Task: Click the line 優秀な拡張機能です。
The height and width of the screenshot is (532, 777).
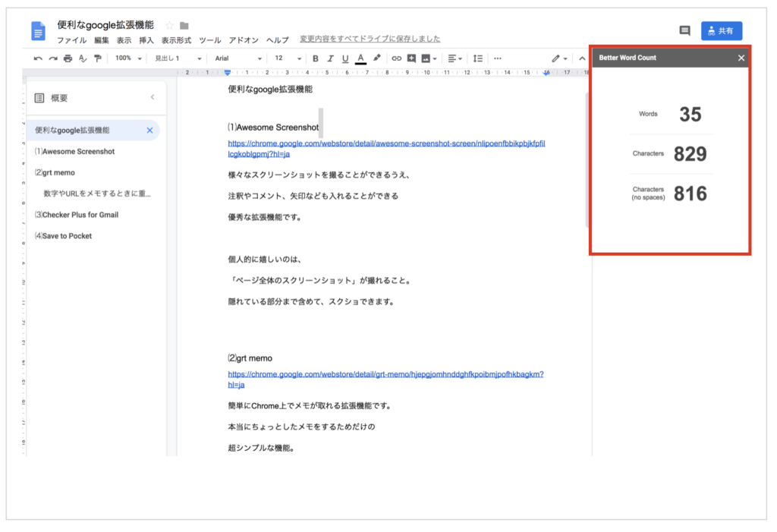Action: pyautogui.click(x=265, y=217)
